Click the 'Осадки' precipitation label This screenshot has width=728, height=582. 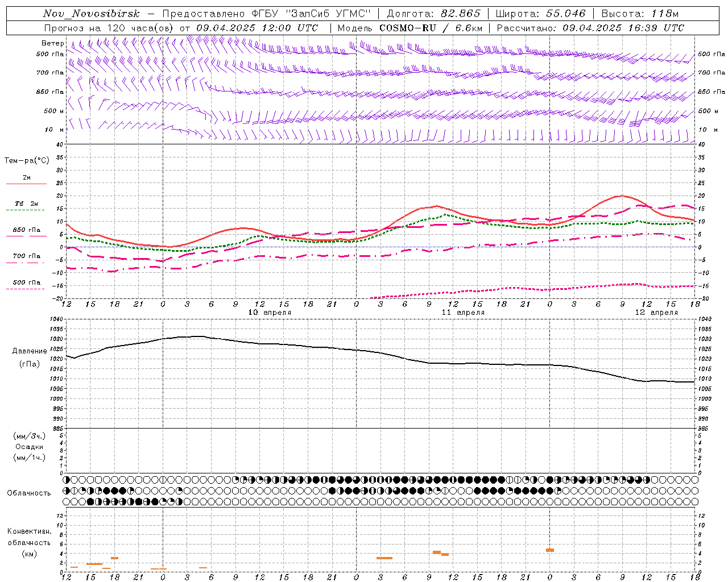[30, 447]
